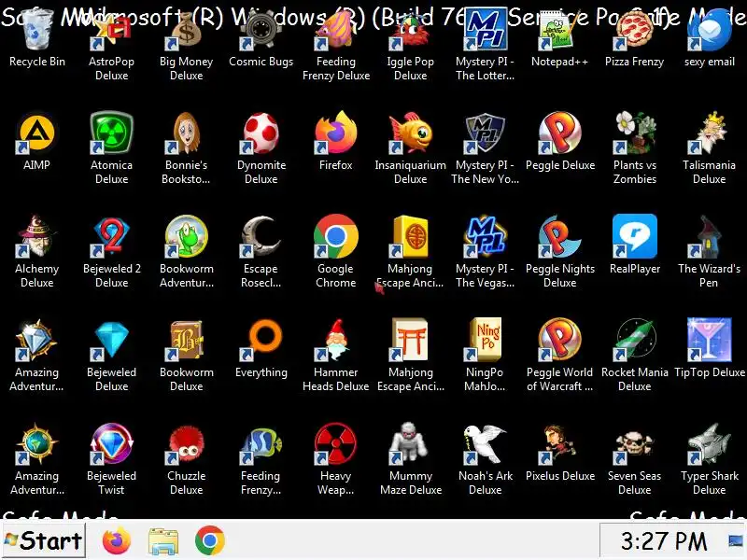Open Mystery PI - The New York shortcut
This screenshot has height=560, width=747.
[485, 133]
